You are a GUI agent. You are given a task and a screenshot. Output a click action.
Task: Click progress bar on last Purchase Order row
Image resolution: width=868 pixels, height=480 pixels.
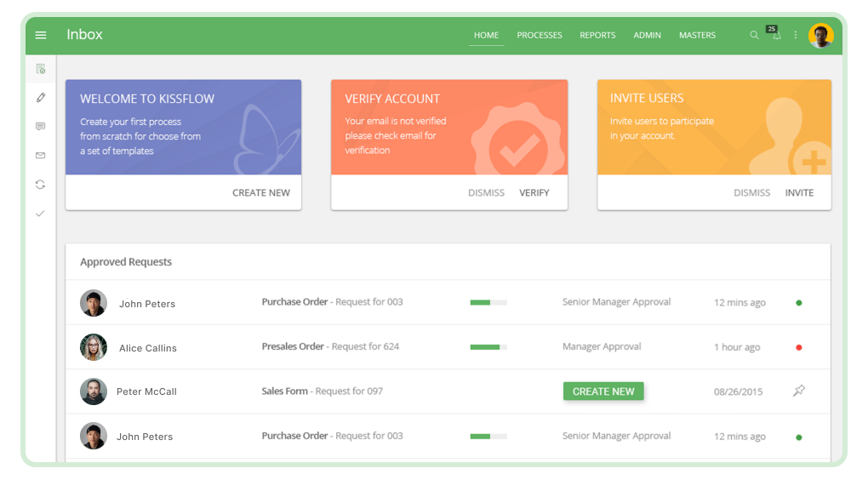coord(488,437)
